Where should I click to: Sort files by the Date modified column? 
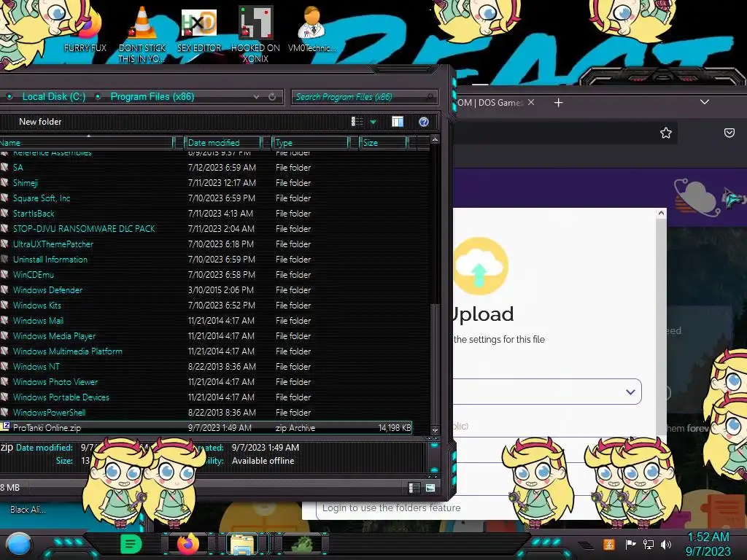pos(222,143)
